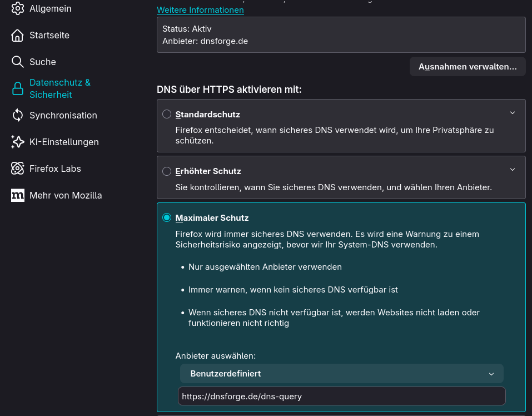Click the Suche magnifier icon
Screen dimensions: 532x416
pyautogui.click(x=18, y=62)
